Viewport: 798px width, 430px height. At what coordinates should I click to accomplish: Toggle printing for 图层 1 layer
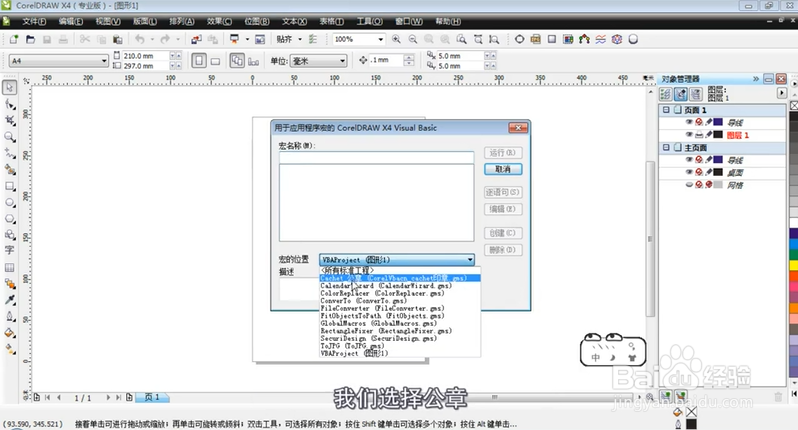tap(699, 135)
